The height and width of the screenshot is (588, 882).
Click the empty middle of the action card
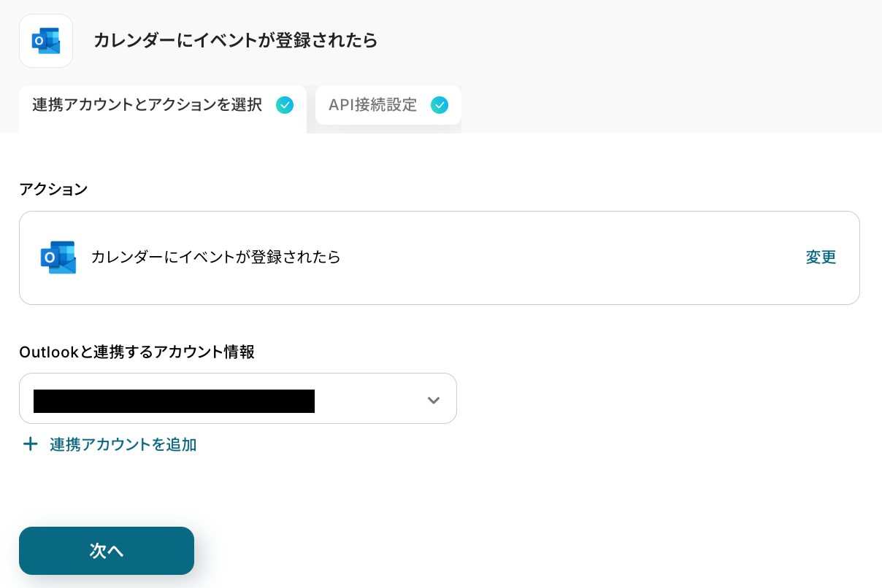pyautogui.click(x=570, y=258)
